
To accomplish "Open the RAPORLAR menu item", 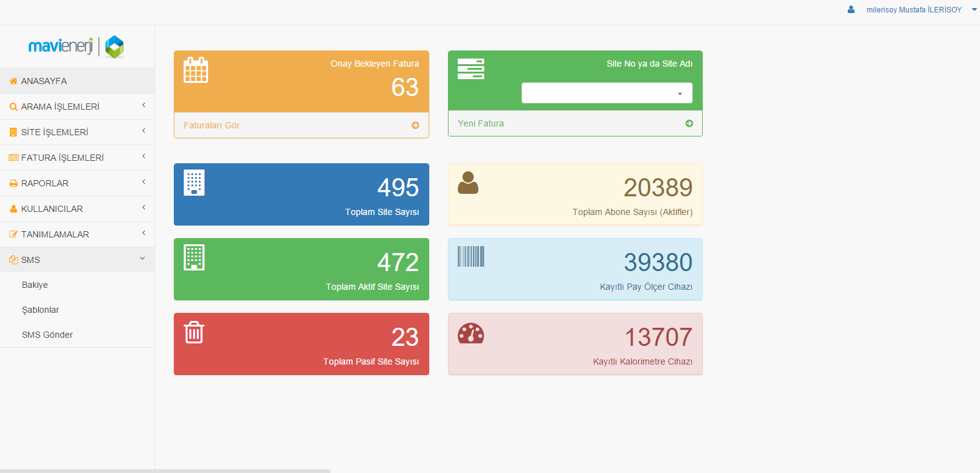I will click(x=77, y=183).
